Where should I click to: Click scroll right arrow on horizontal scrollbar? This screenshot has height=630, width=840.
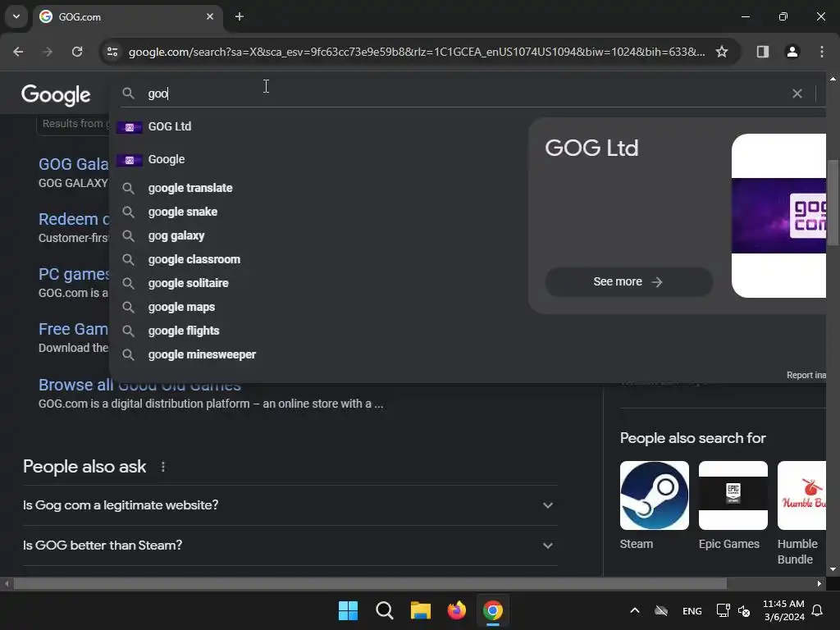[819, 583]
